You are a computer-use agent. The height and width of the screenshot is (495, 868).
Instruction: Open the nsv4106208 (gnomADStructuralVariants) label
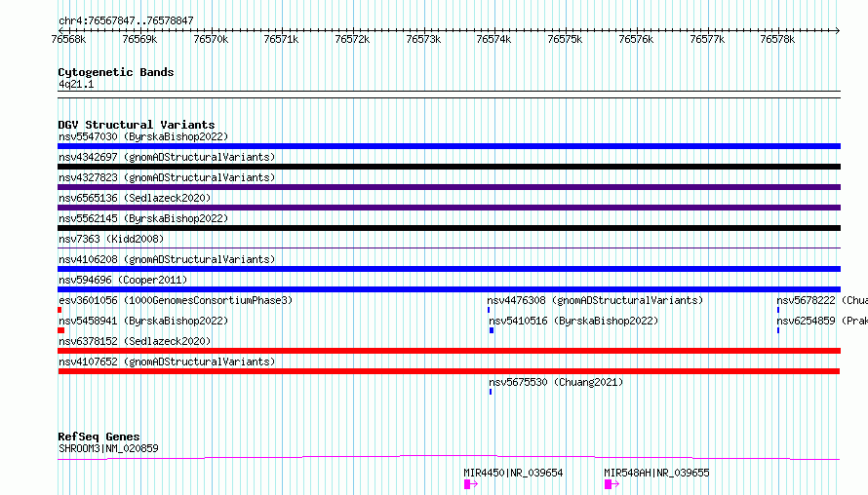click(167, 259)
